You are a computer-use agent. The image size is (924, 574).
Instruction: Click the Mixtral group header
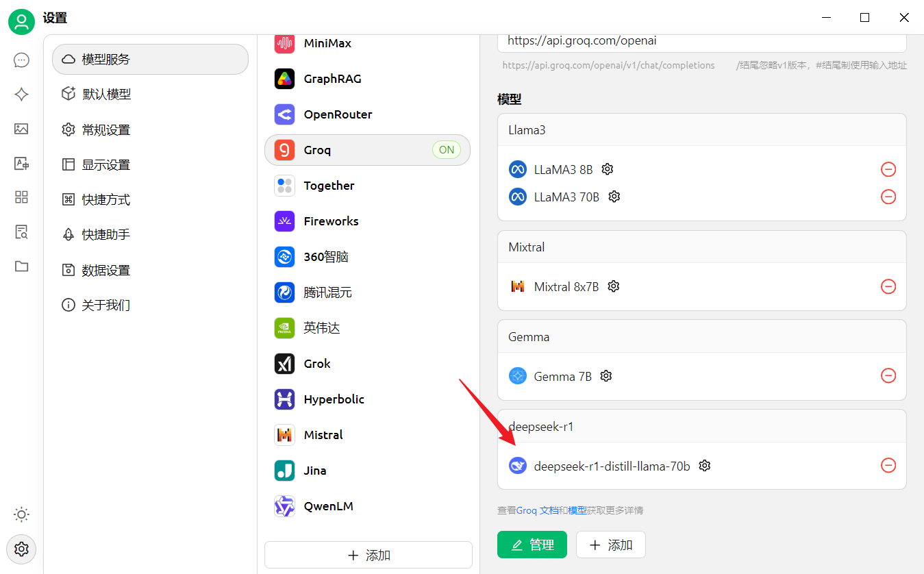(702, 247)
